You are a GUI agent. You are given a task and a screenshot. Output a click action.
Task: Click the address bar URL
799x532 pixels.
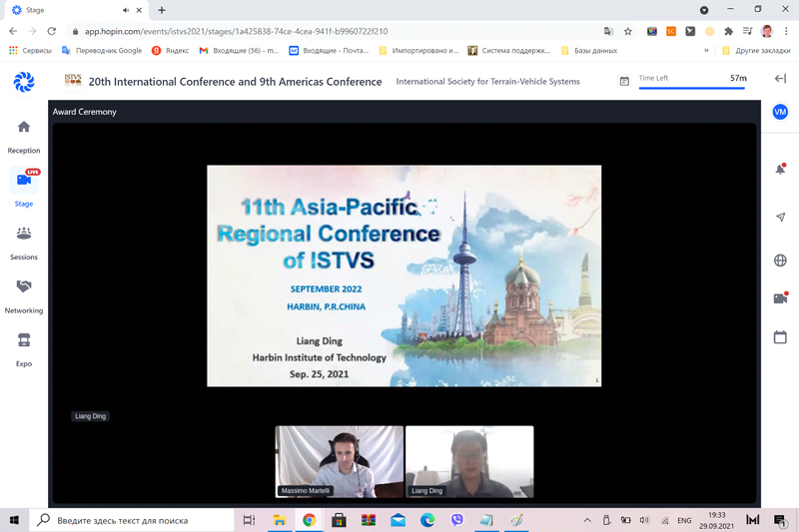236,31
